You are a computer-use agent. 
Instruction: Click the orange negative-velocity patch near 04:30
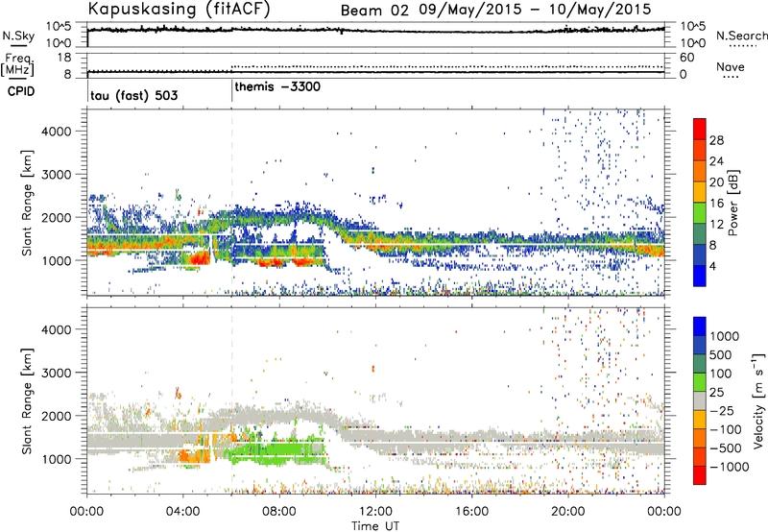pos(195,455)
